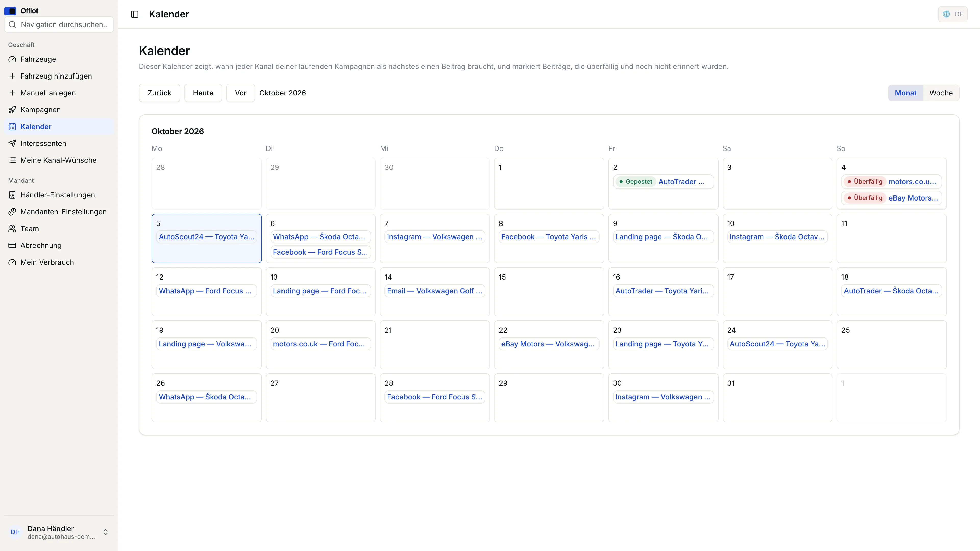Screen dimensions: 980x551
Task: Click the plus icon beside Fahrzeug hinzufügen
Action: pyautogui.click(x=12, y=76)
